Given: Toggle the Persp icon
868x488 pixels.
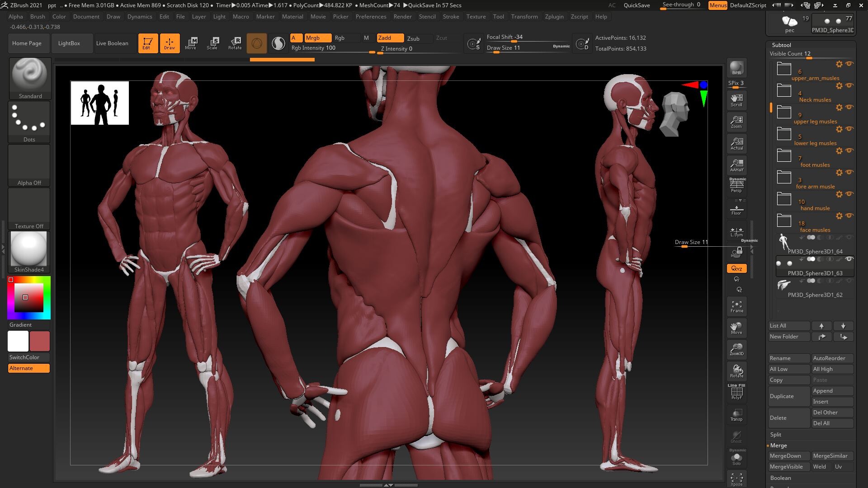Looking at the screenshot, I should (x=736, y=186).
